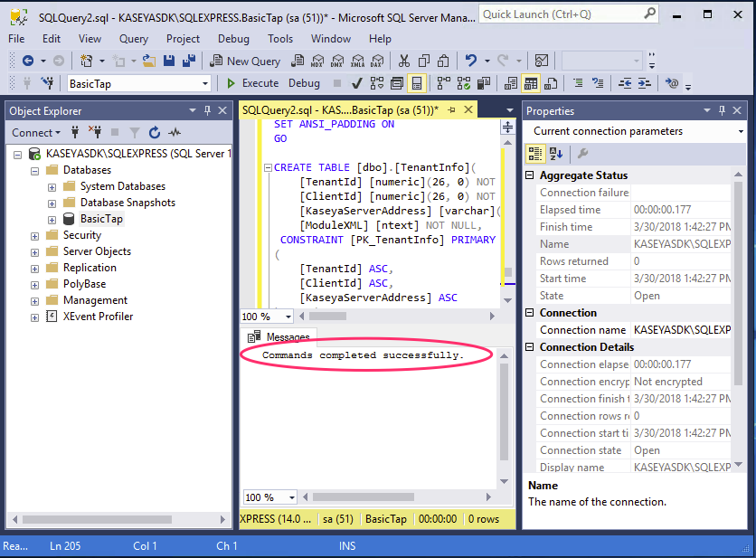Toggle Include Client Statistics
The width and height of the screenshot is (756, 558).
(484, 83)
